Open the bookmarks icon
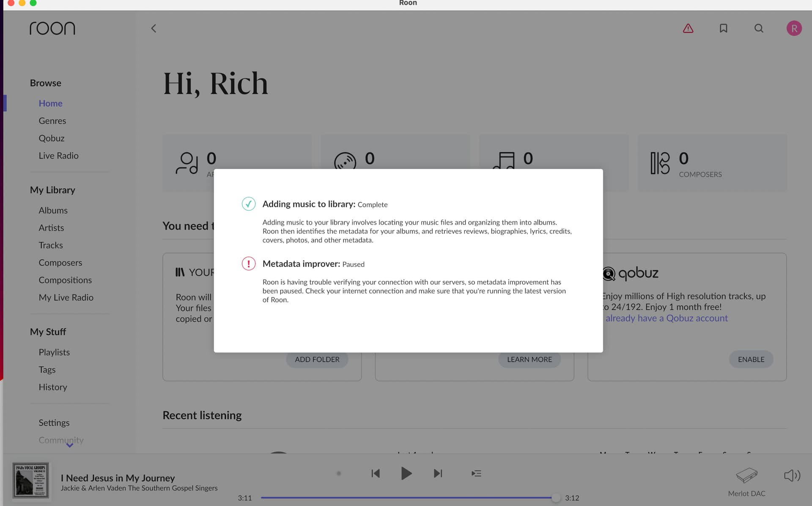 (723, 28)
